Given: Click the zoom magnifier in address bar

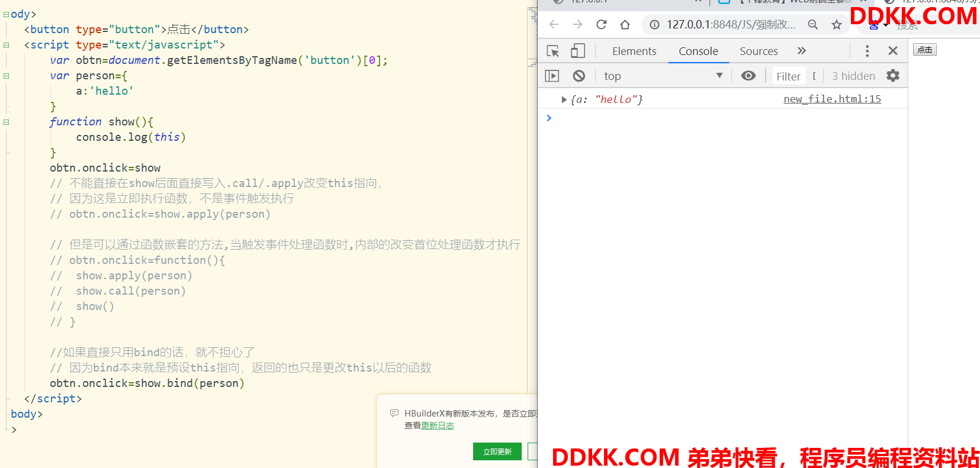Looking at the screenshot, I should tap(813, 24).
